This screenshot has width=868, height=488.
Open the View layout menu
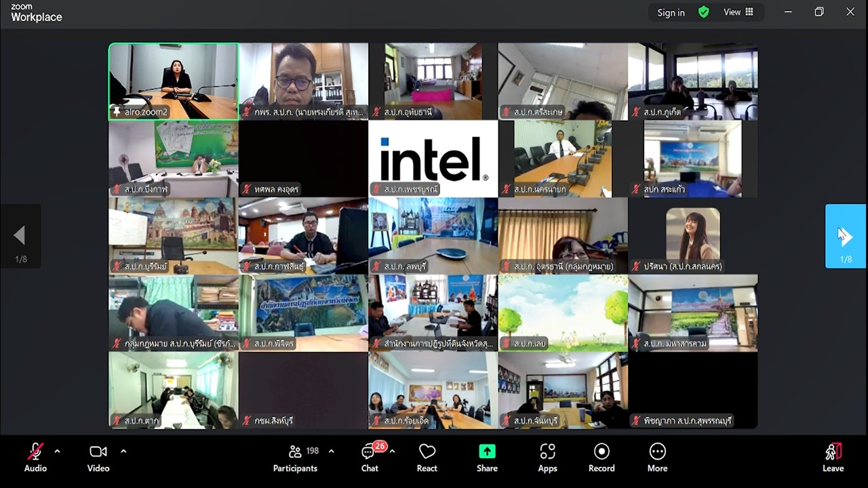coord(738,12)
